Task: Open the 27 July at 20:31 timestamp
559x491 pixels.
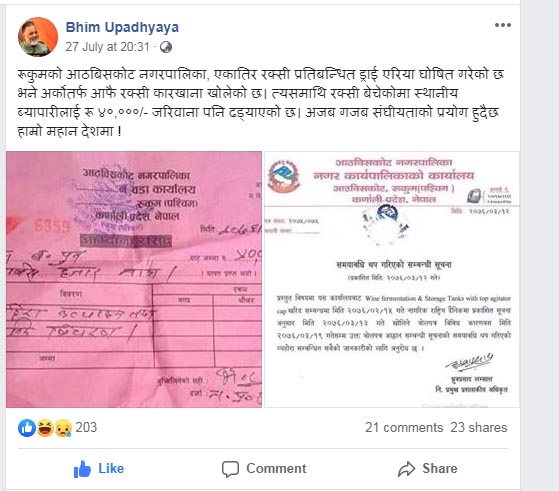Action: [x=107, y=47]
